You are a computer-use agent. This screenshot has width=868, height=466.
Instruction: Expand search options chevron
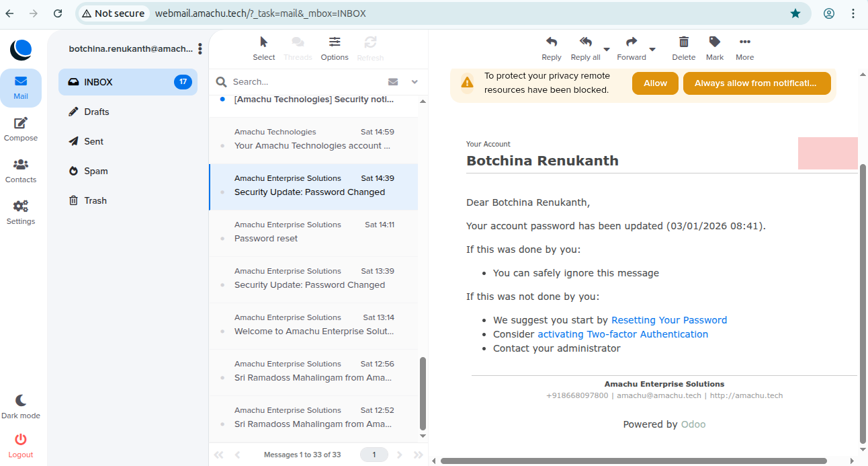coord(415,82)
